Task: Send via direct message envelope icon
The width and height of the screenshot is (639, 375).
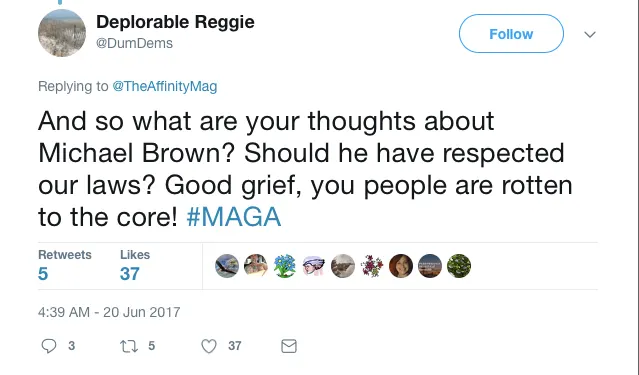Action: (289, 346)
